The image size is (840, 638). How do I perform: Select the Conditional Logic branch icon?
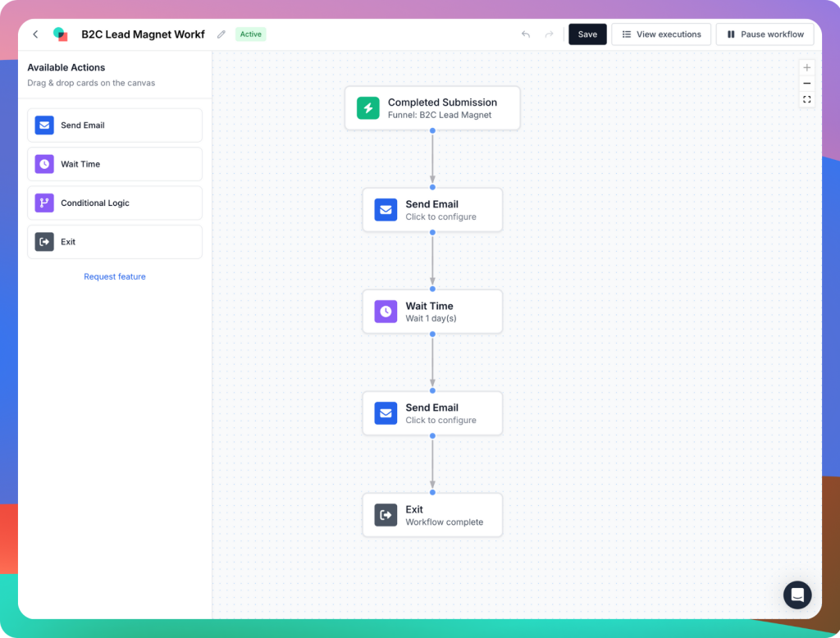click(x=43, y=203)
